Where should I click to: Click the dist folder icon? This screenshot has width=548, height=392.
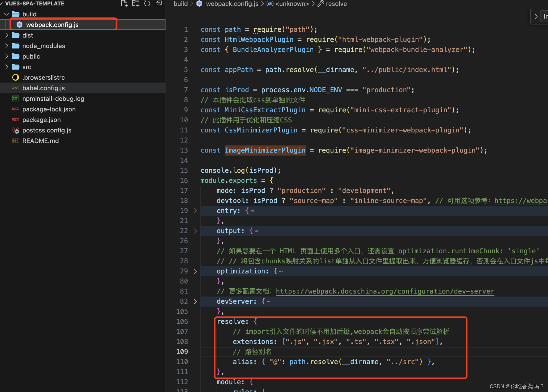[x=16, y=35]
